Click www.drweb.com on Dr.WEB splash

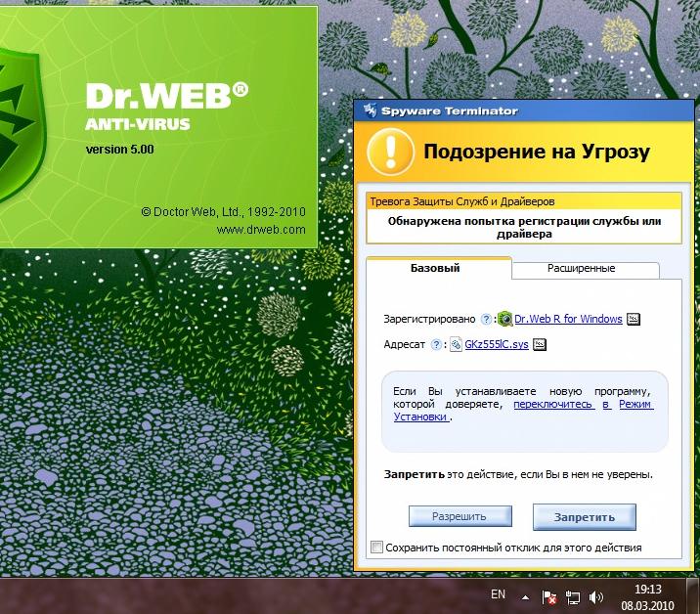(x=261, y=230)
